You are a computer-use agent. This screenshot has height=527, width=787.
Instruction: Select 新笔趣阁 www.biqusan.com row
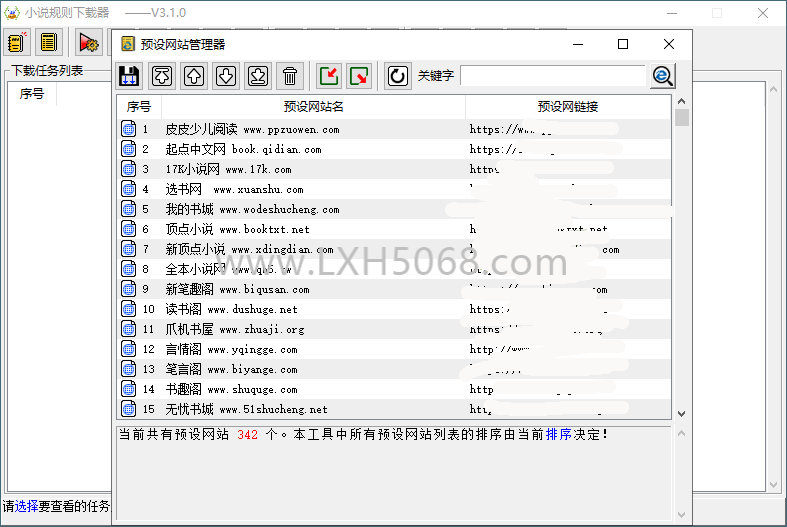click(394, 289)
